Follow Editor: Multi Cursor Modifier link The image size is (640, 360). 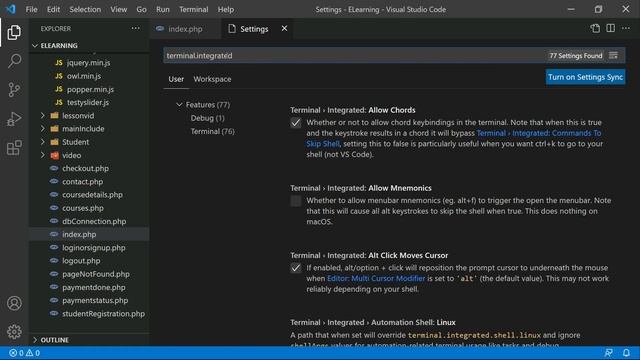(x=376, y=278)
